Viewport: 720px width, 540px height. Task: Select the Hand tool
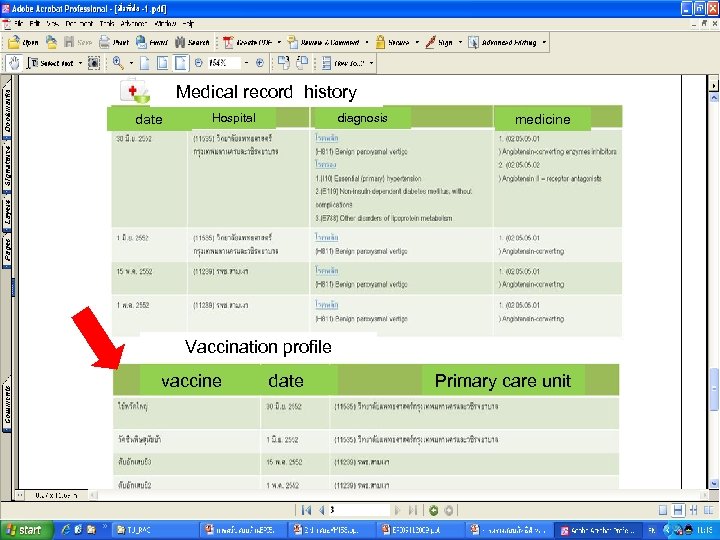14,63
